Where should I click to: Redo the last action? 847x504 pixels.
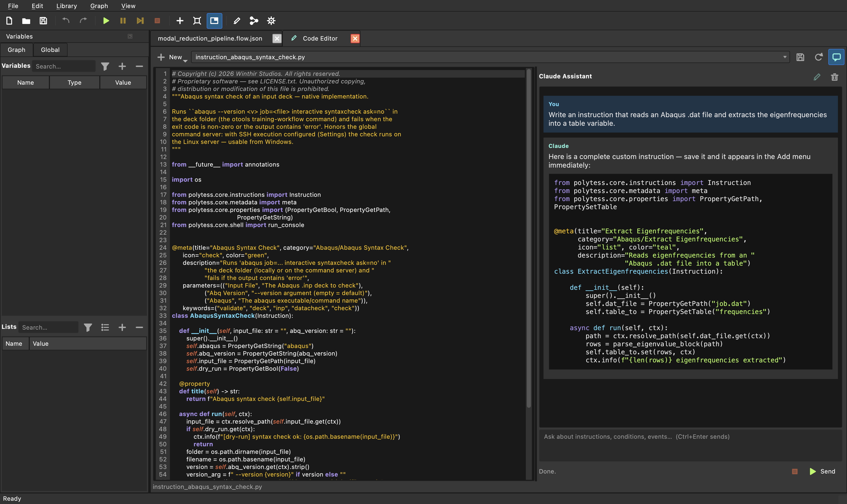coord(83,21)
